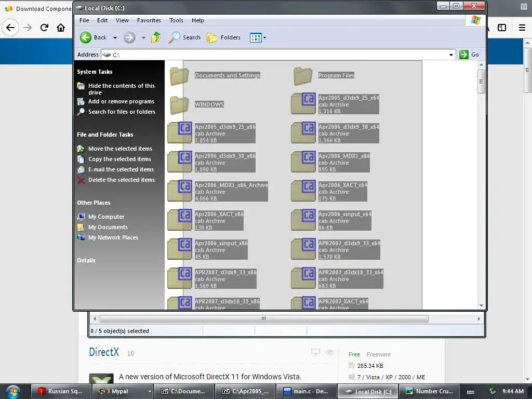Select the Program Files folder icon

click(303, 76)
